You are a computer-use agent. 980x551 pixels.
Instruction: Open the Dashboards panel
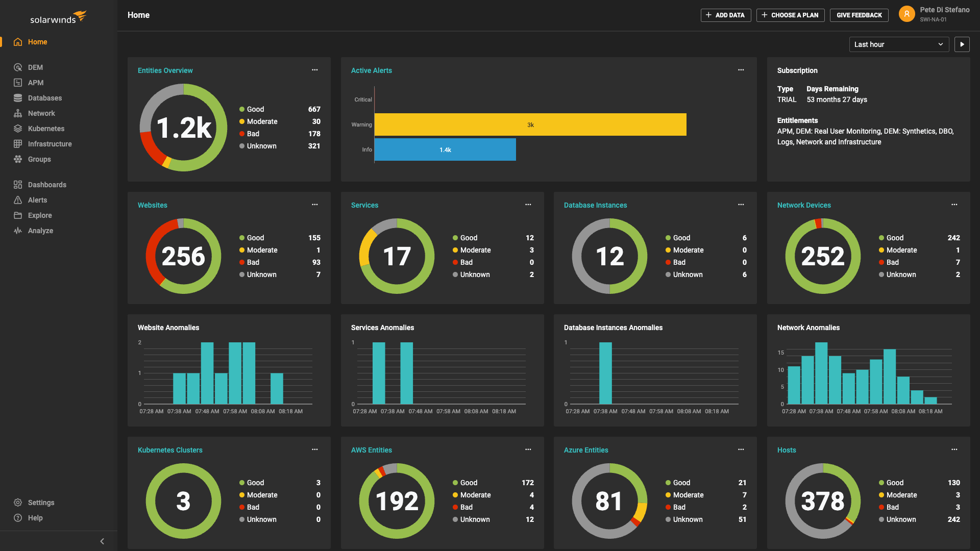tap(47, 184)
